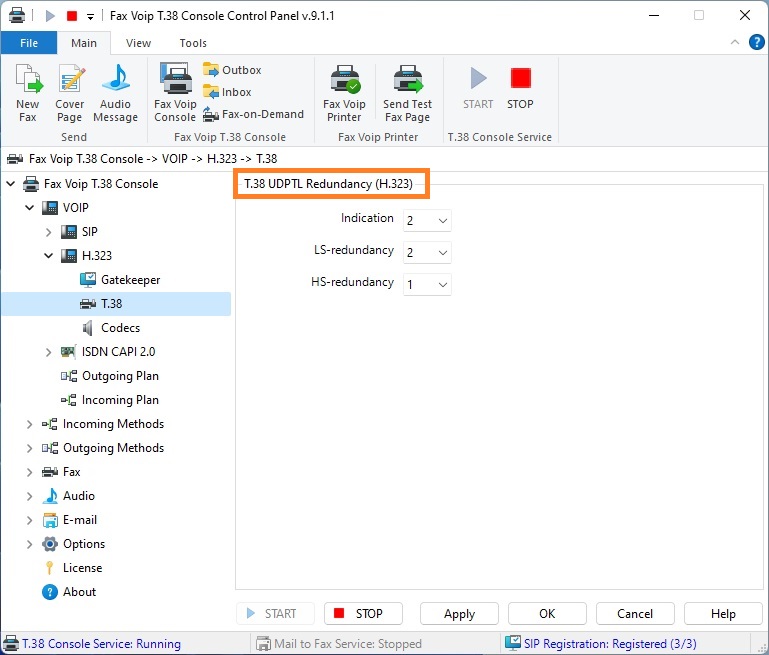Click the OK button
The height and width of the screenshot is (655, 769).
click(x=547, y=614)
